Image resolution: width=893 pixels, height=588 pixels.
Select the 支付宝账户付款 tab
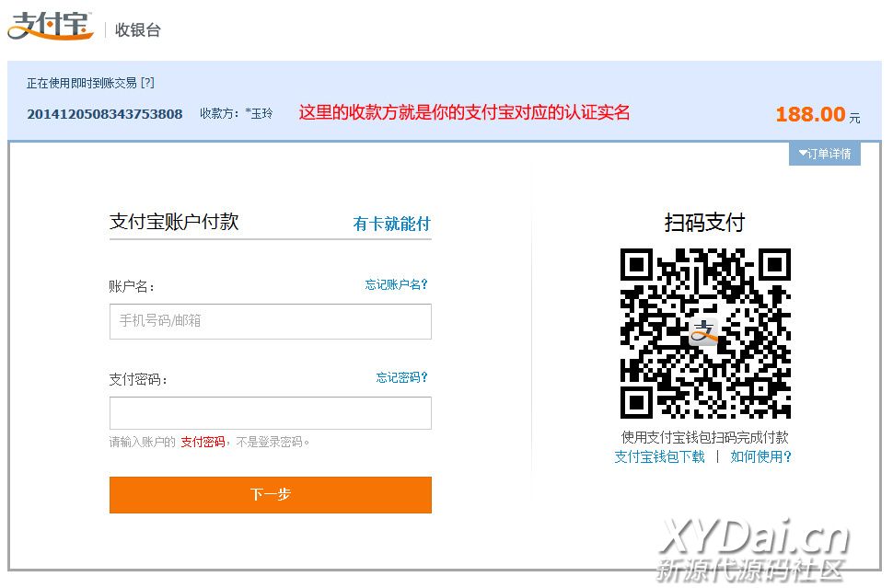(174, 222)
